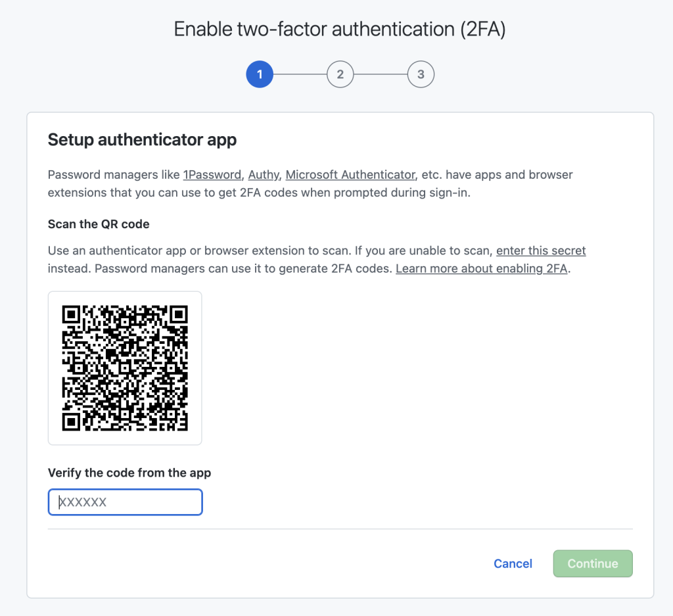Click the QR code image
The width and height of the screenshot is (673, 616).
point(125,368)
